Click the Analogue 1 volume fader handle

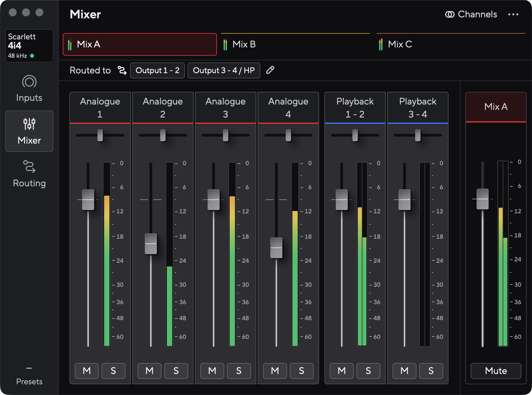[x=88, y=200]
